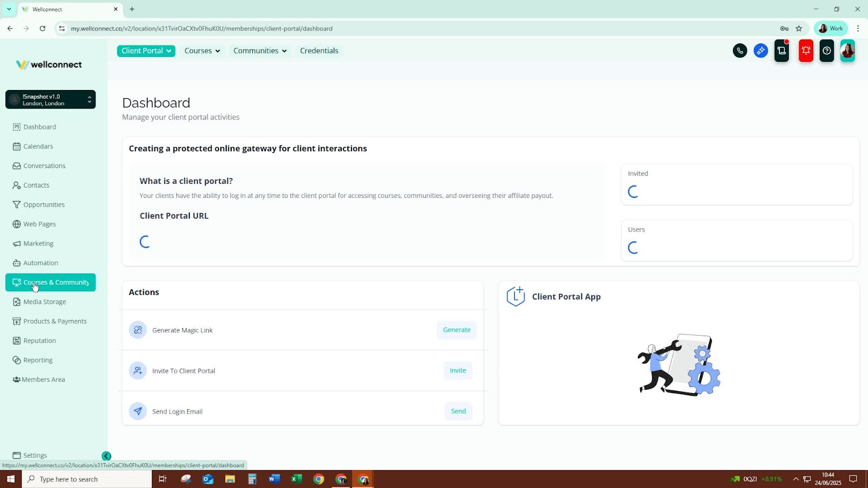Launch Word from the taskbar
Viewport: 868px width, 488px height.
(x=274, y=479)
